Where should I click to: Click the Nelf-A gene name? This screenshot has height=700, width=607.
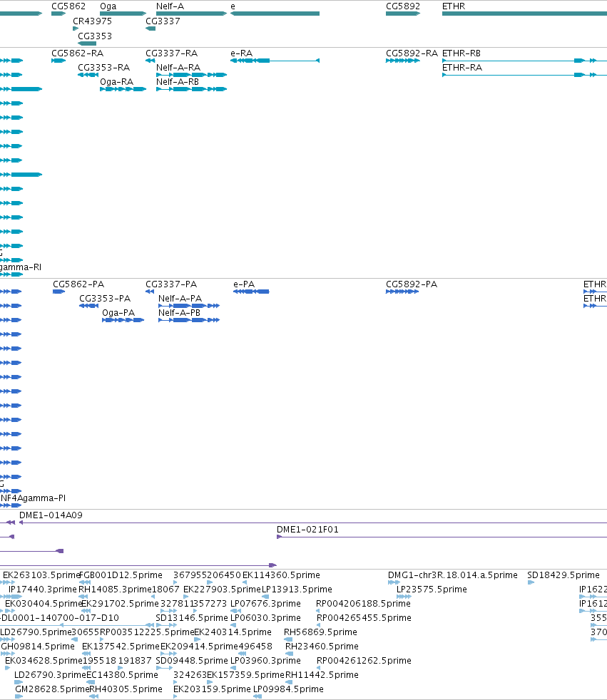pyautogui.click(x=170, y=6)
